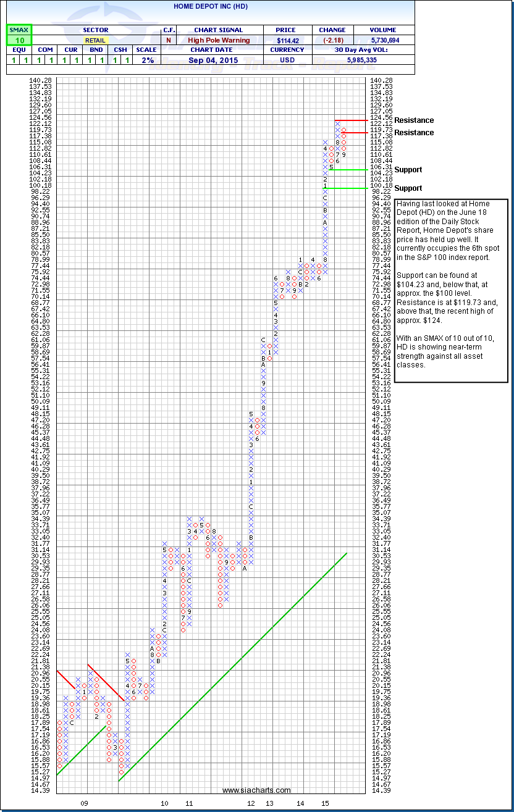The image size is (514, 812).
Task: Click the Support label at 104.23
Action: tap(408, 170)
